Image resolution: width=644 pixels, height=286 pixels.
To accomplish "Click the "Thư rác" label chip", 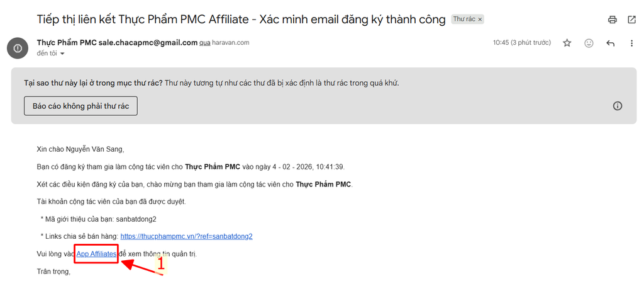I will coord(464,20).
